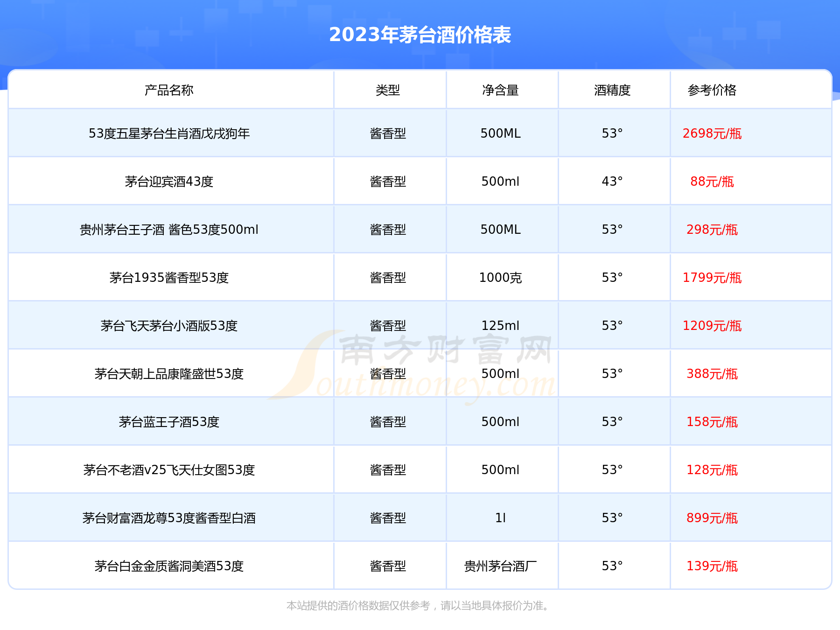The width and height of the screenshot is (840, 630).
Task: Select the 酒精度 column header
Action: (612, 90)
